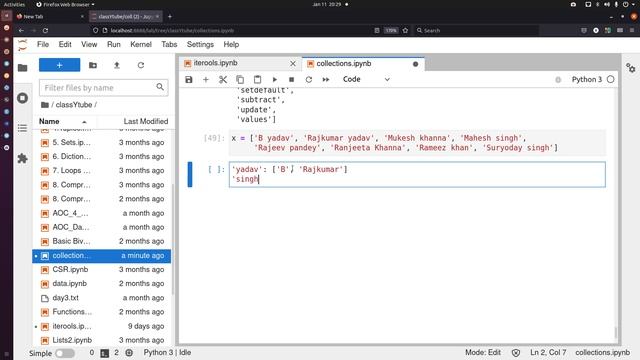
Task: Open the extension manager puzzle icon
Action: (x=22, y=158)
